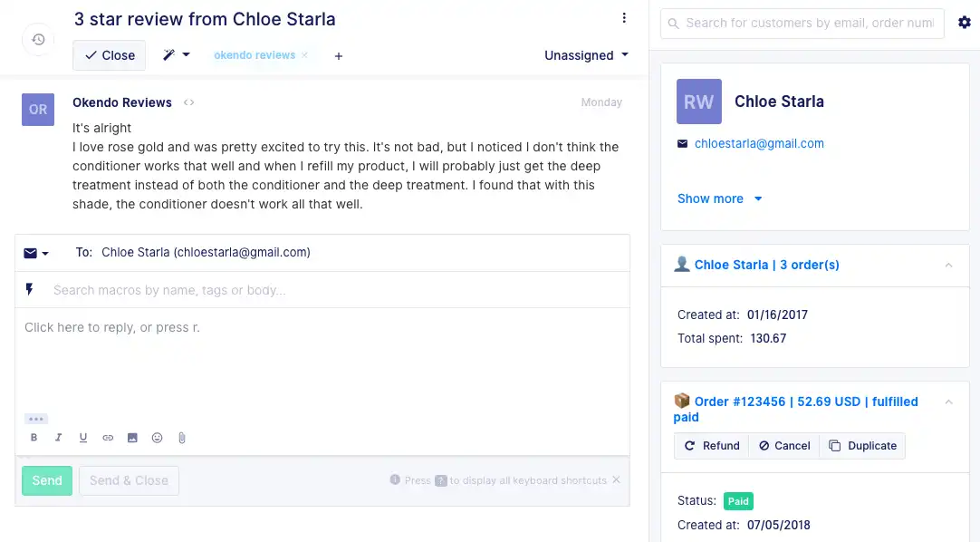Attach a file with paperclip icon

pos(181,438)
